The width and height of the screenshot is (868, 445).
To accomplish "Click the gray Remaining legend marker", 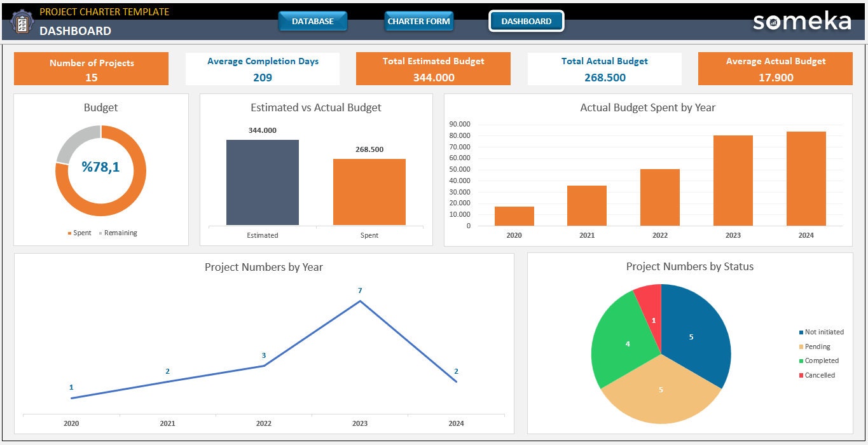I will 100,233.
